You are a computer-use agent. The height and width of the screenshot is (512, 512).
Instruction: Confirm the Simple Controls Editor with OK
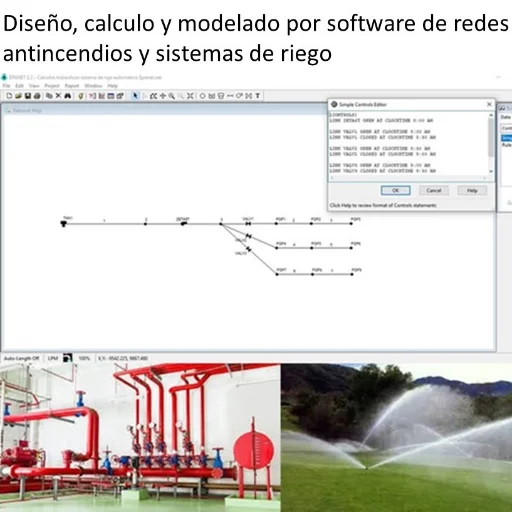click(396, 191)
